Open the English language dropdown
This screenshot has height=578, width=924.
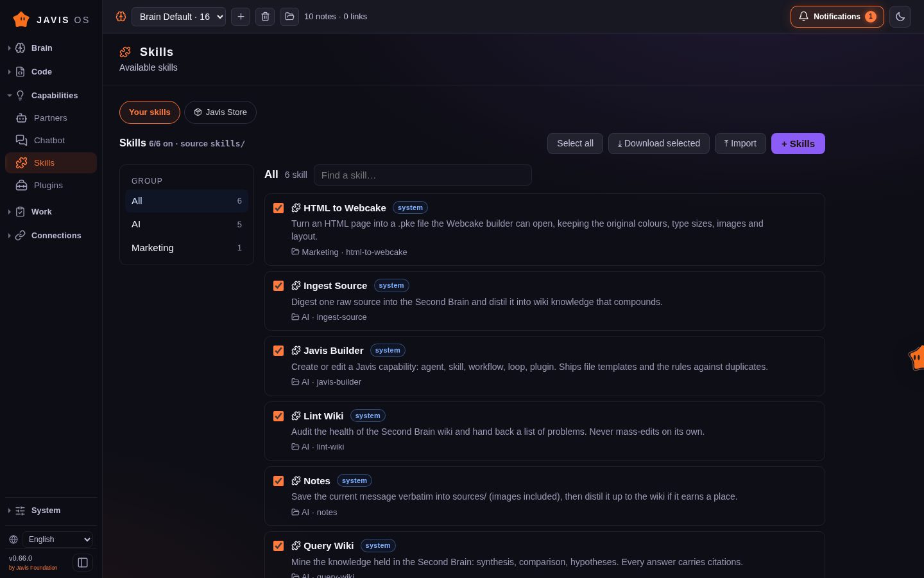pos(58,539)
